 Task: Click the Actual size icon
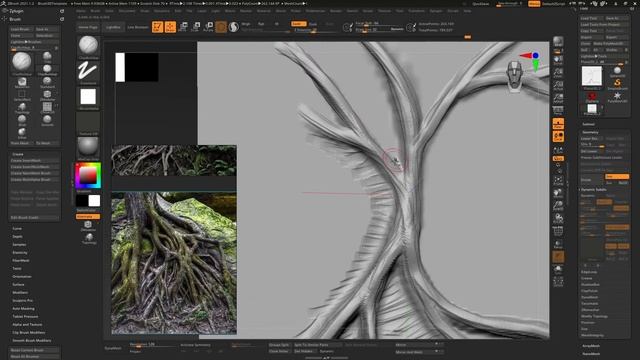[x=558, y=86]
